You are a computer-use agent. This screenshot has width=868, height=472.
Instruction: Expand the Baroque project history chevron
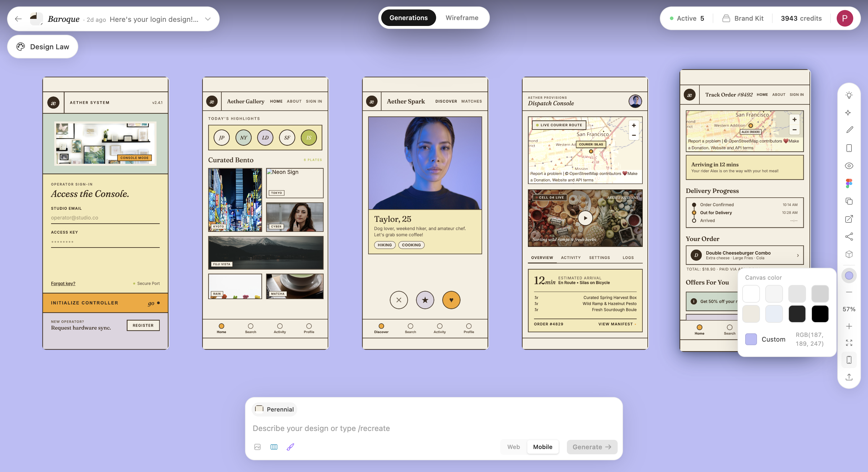coord(208,19)
